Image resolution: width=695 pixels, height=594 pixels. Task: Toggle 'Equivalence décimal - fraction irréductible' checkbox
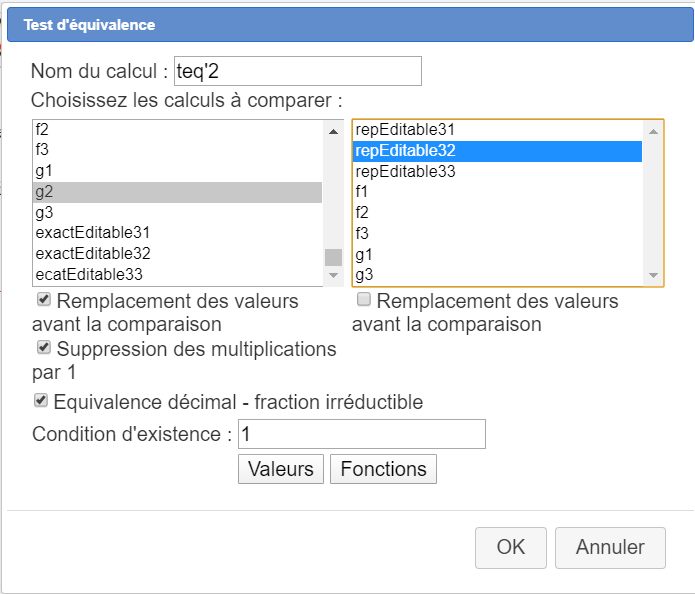click(x=41, y=401)
